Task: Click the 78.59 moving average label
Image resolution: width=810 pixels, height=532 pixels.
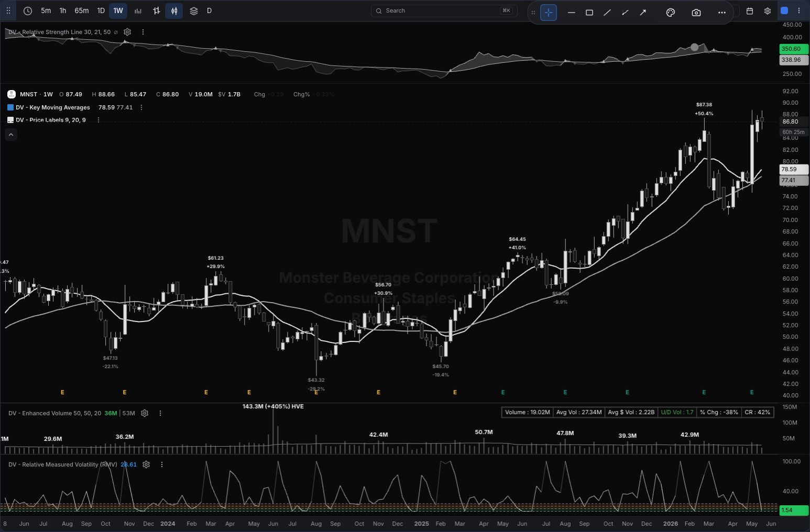Action: pos(794,169)
